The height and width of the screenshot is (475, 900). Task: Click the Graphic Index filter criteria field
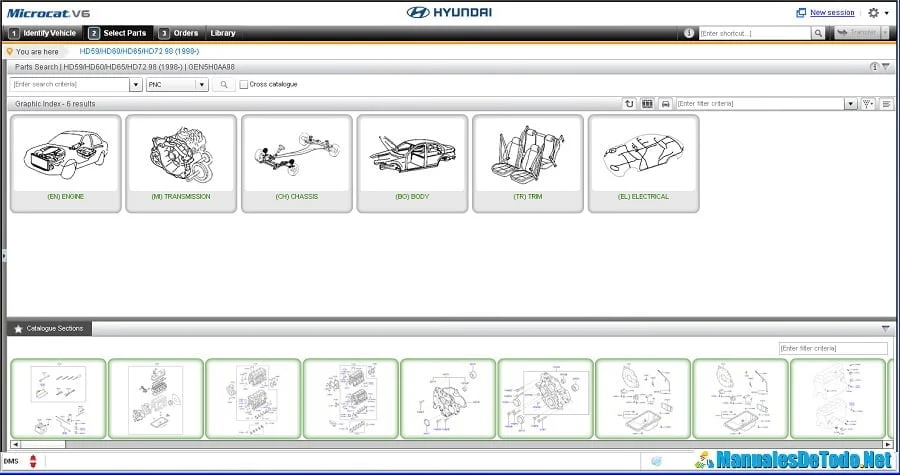[x=761, y=104]
